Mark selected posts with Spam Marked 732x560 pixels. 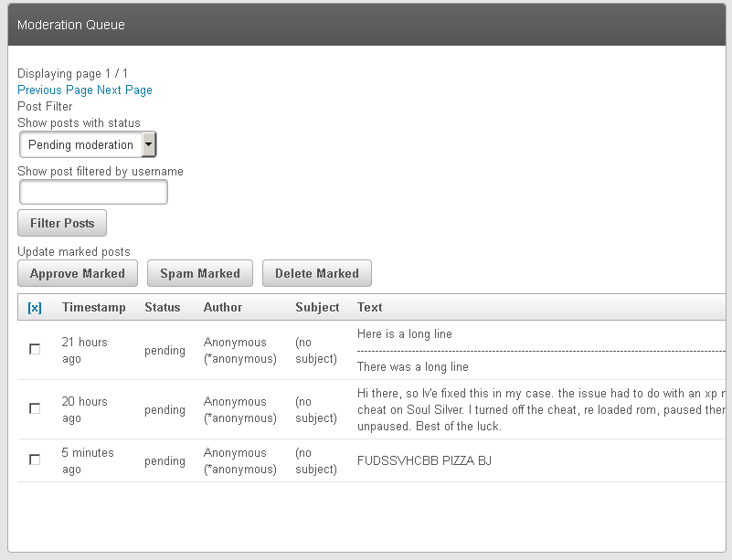[x=199, y=273]
